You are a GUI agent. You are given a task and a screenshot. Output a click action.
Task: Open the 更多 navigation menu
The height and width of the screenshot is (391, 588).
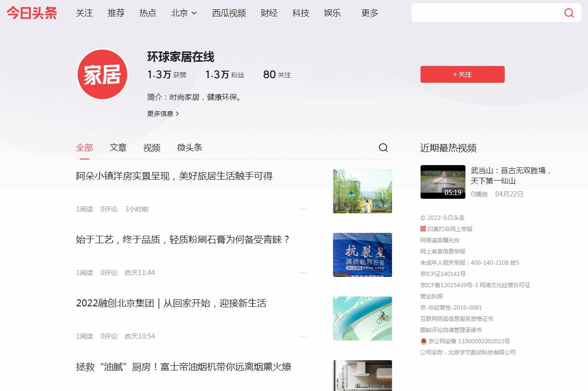pyautogui.click(x=370, y=13)
